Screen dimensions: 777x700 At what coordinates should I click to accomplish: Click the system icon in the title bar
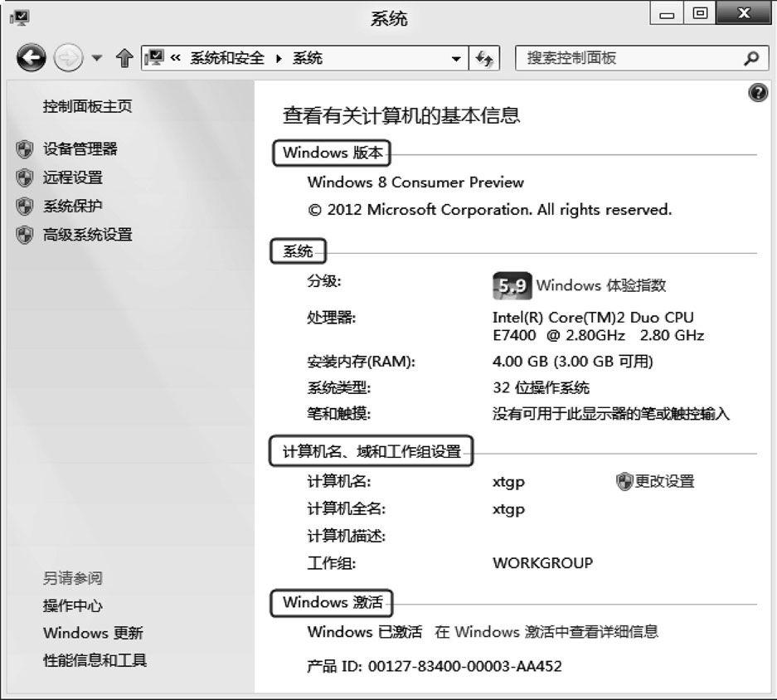(20, 18)
